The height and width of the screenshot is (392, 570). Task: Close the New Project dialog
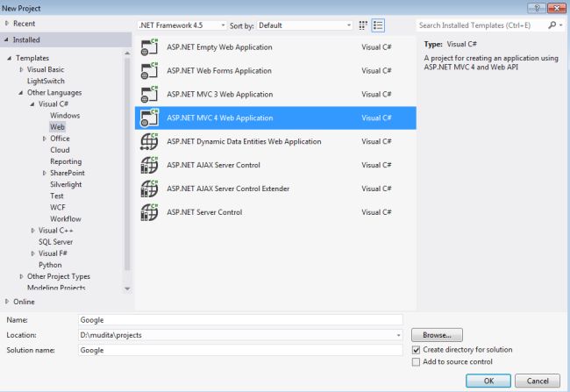point(556,8)
